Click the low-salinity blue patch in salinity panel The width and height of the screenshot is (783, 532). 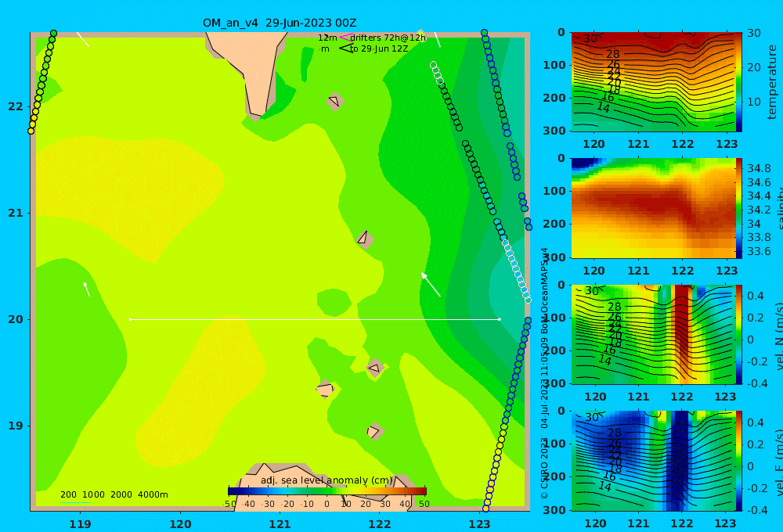click(585, 164)
